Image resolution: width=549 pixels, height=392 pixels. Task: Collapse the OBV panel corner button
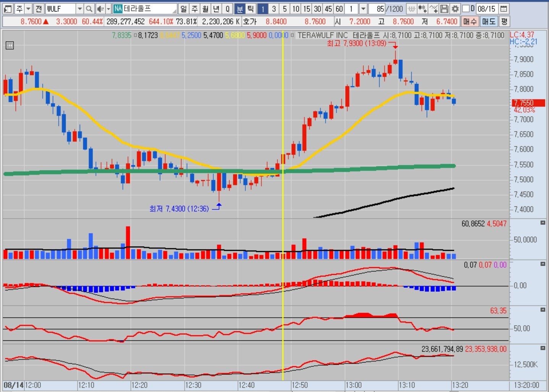(543, 348)
